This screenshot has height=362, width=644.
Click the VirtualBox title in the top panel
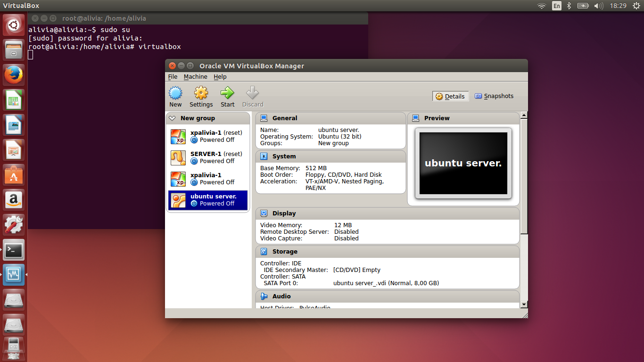[21, 6]
